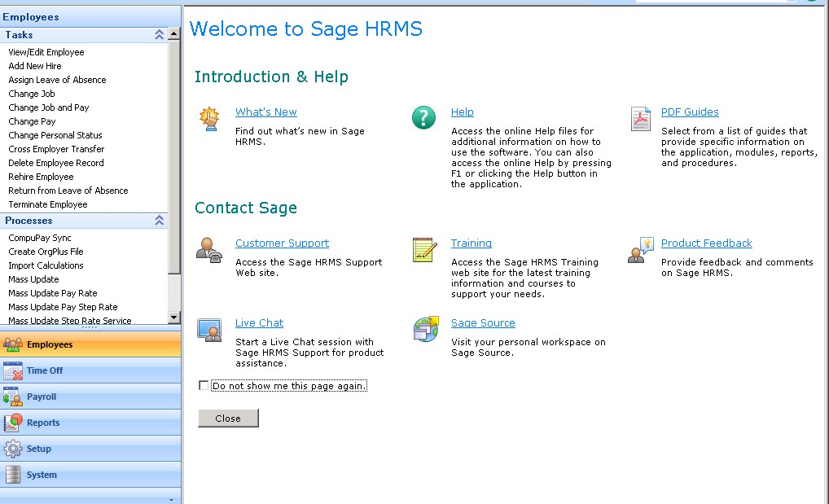829x504 pixels.
Task: Click the green Help question mark icon
Action: click(x=423, y=117)
